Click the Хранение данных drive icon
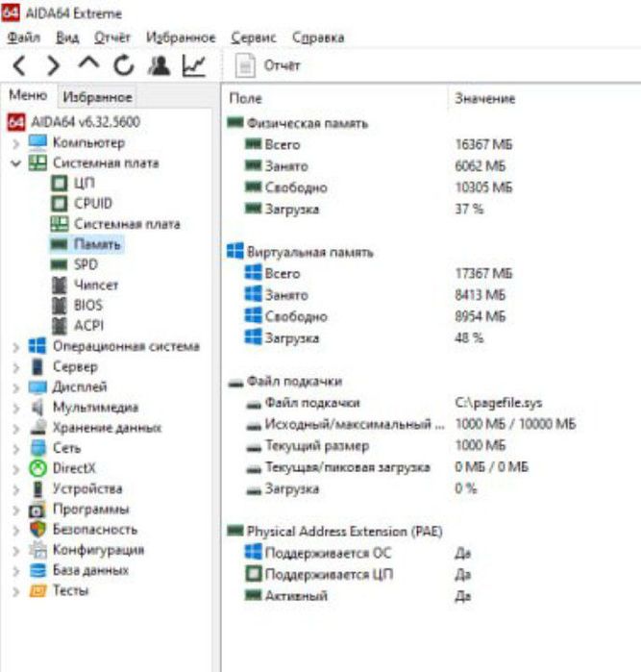The height and width of the screenshot is (672, 641). 37,428
